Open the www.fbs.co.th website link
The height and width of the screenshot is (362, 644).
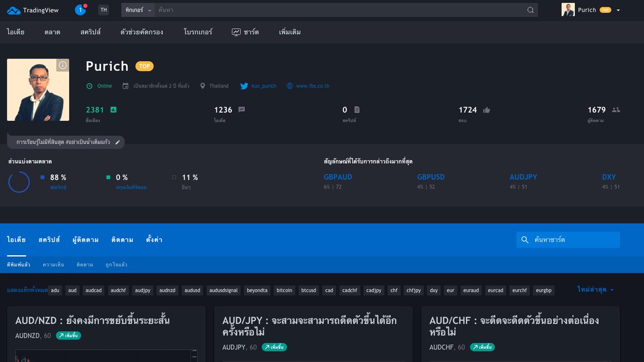point(308,86)
